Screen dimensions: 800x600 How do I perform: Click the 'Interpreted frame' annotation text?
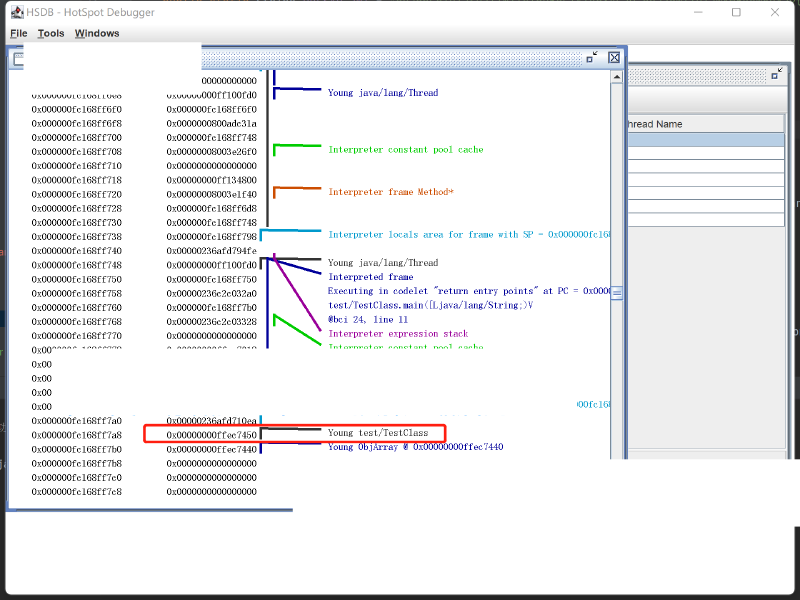click(370, 277)
